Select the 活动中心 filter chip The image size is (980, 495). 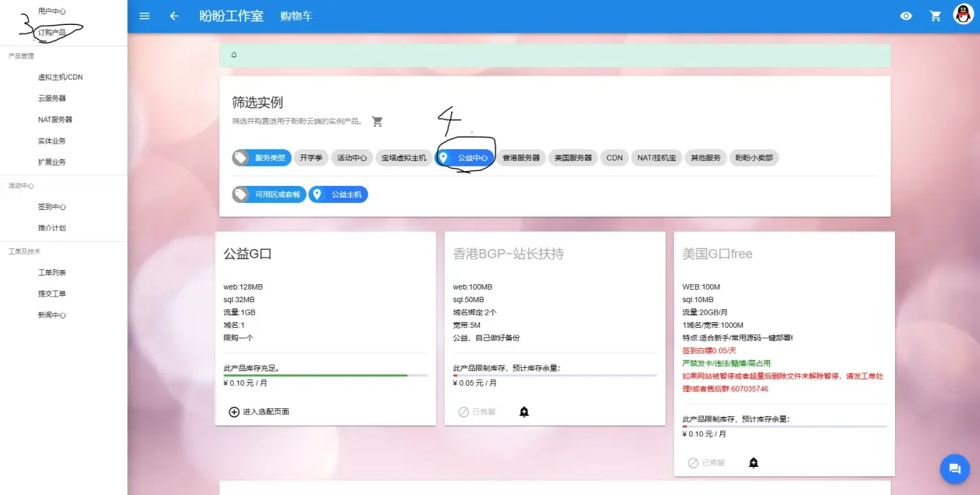(x=352, y=158)
